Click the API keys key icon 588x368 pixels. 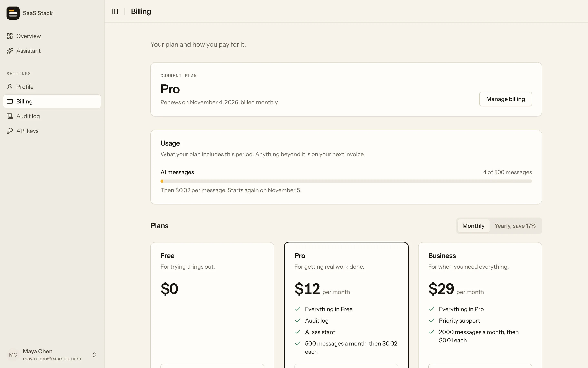[x=10, y=131]
